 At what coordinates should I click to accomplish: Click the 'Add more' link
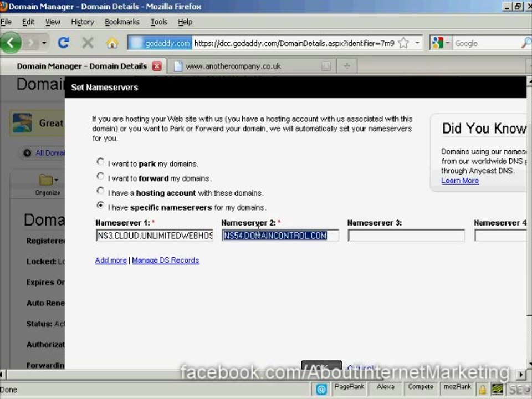tap(111, 260)
